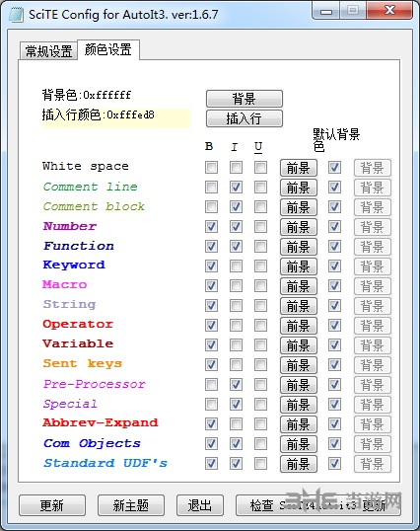Click the Macro sample text
The image size is (420, 531).
pos(65,284)
